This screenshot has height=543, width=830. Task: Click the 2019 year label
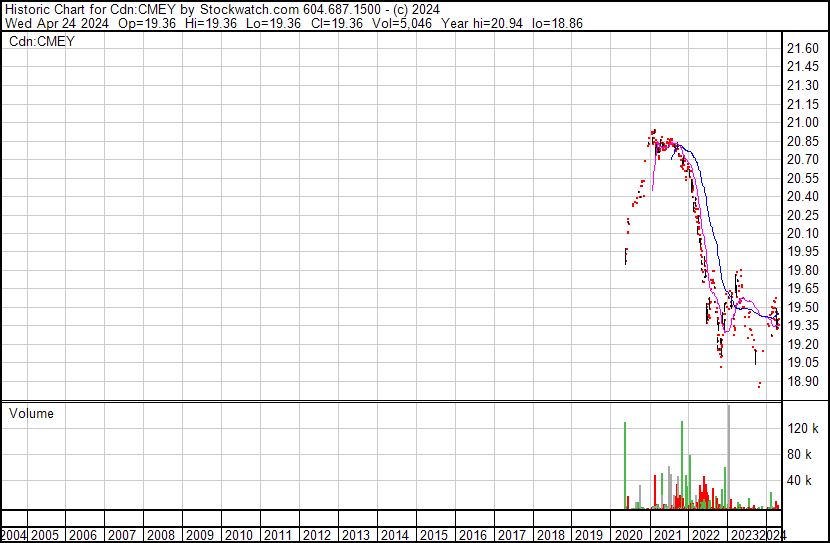pyautogui.click(x=589, y=535)
